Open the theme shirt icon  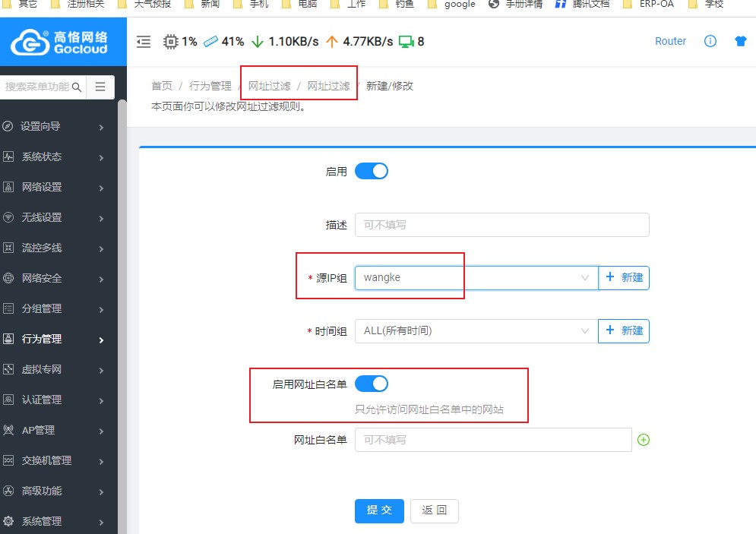741,42
